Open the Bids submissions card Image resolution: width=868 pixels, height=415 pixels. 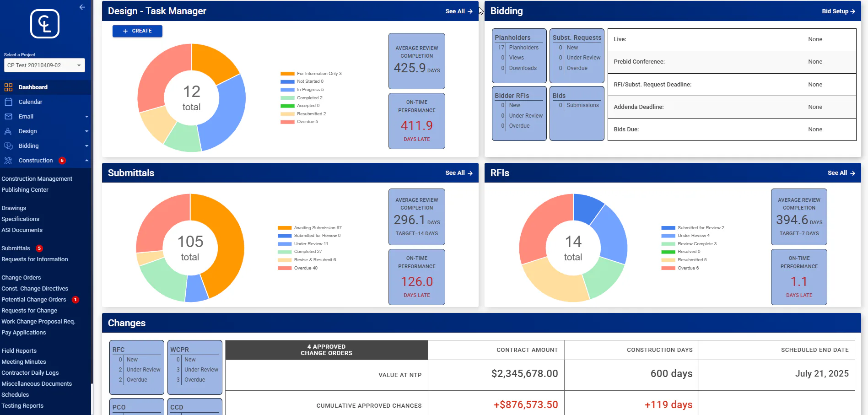(x=577, y=113)
